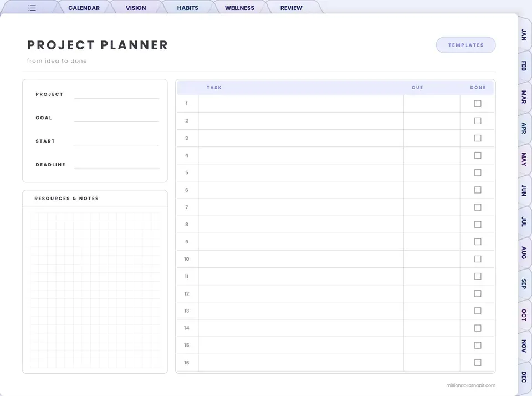Image resolution: width=532 pixels, height=396 pixels.
Task: Select the MAY side tab
Action: [x=524, y=159]
